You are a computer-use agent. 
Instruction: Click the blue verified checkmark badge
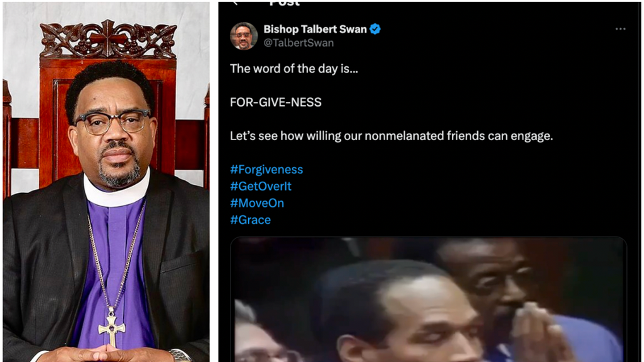point(375,29)
